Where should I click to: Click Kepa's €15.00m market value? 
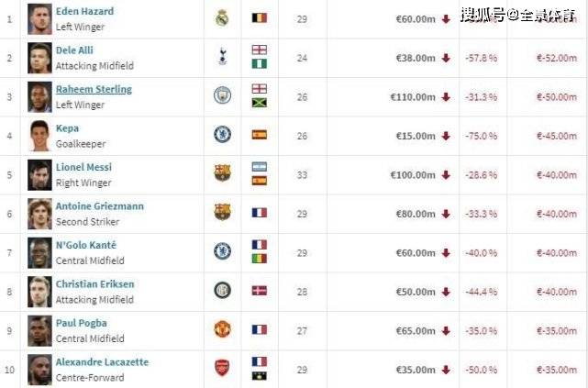416,136
